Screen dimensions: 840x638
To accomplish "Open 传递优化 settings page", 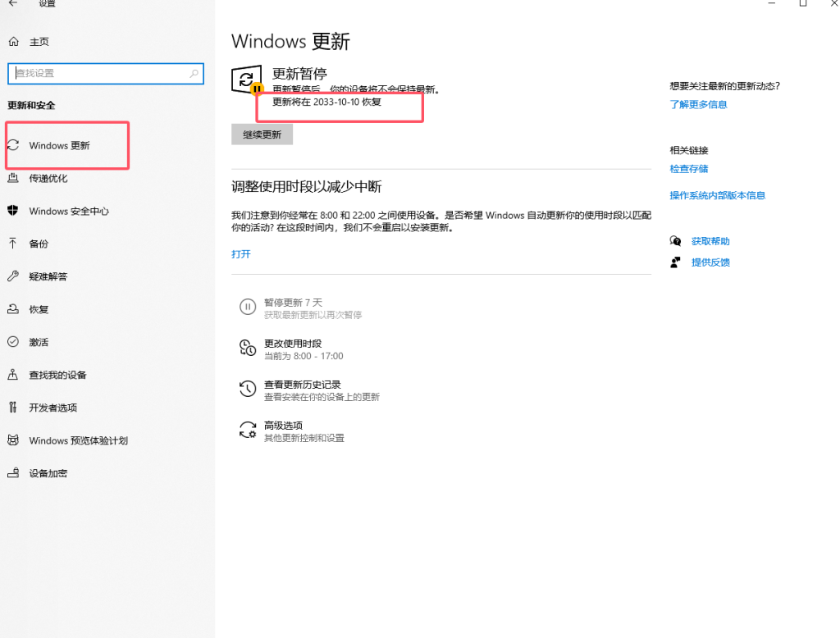I will pyautogui.click(x=48, y=179).
